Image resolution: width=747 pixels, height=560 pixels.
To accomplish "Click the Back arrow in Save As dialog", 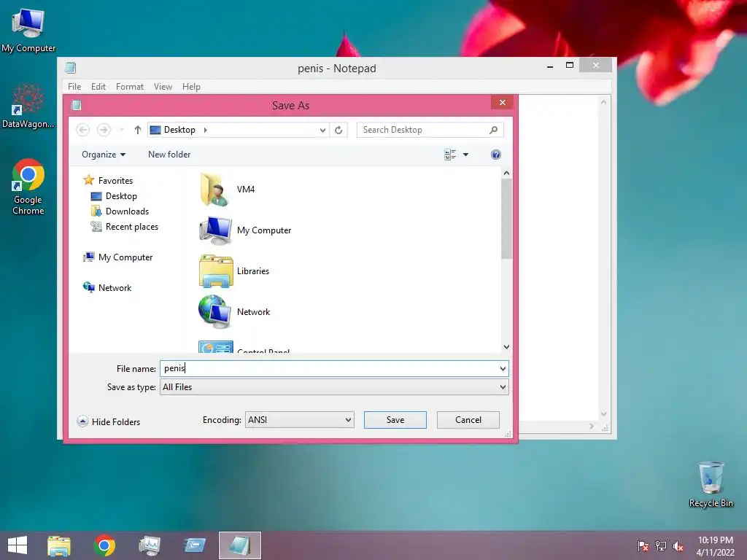I will tap(83, 130).
